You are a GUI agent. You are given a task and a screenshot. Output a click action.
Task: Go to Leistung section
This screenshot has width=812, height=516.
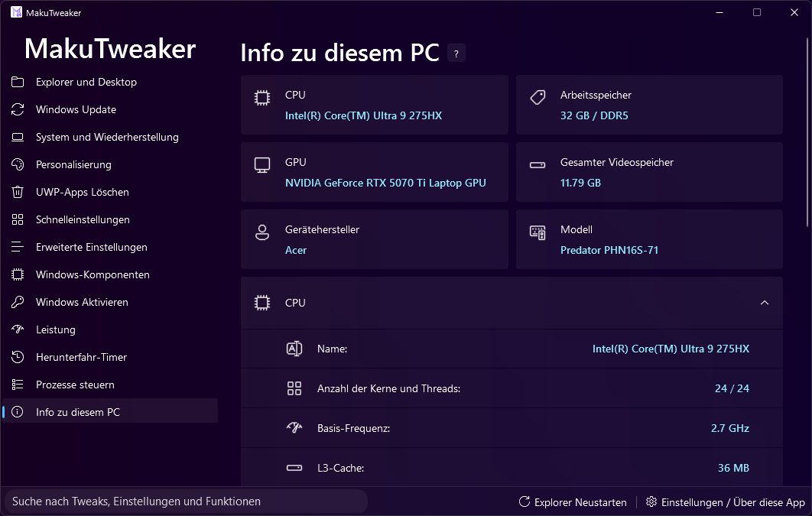[x=110, y=329]
